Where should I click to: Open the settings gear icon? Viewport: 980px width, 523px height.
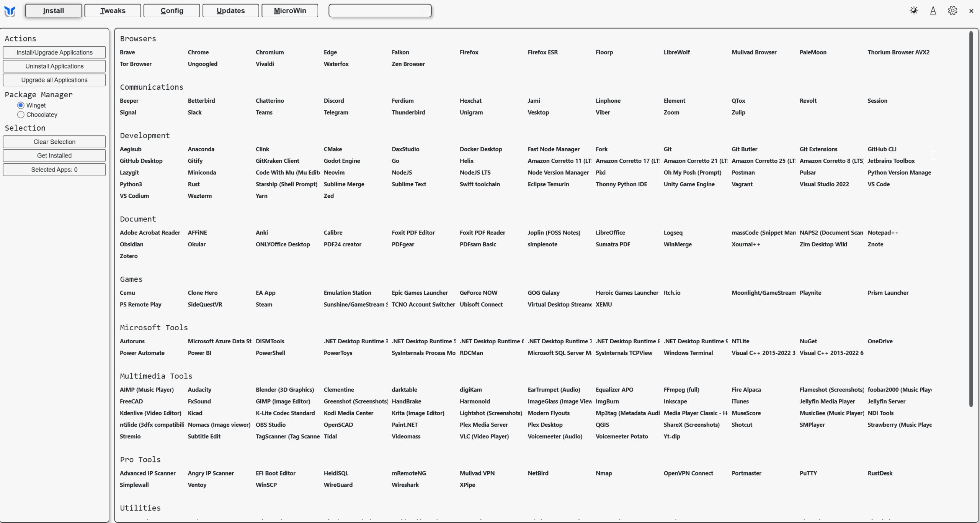pos(952,11)
